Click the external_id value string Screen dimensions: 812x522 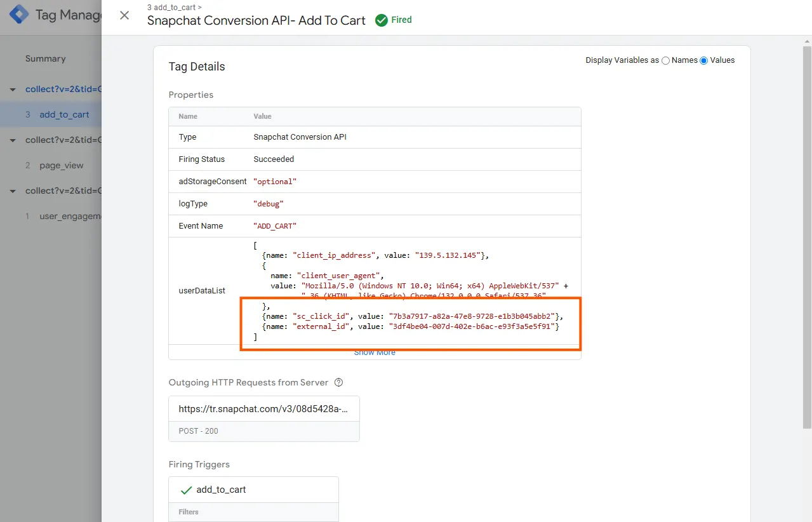click(473, 326)
